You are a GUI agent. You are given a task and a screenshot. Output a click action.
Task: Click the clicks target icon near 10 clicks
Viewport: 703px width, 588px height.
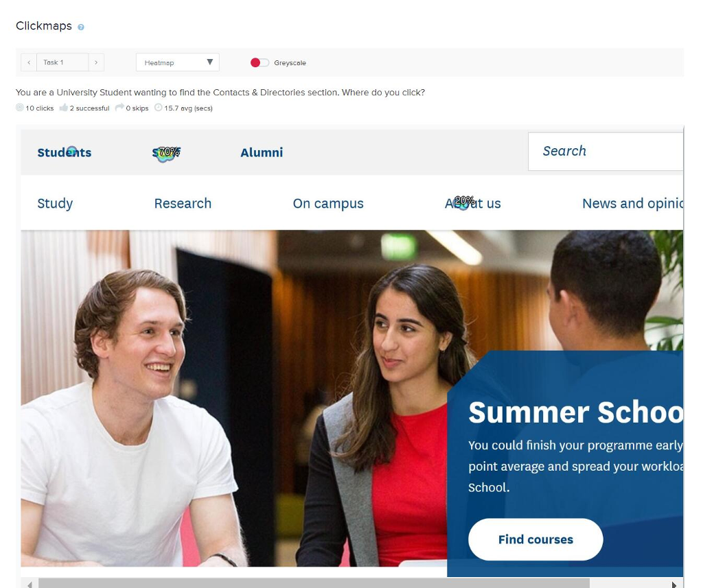click(20, 108)
